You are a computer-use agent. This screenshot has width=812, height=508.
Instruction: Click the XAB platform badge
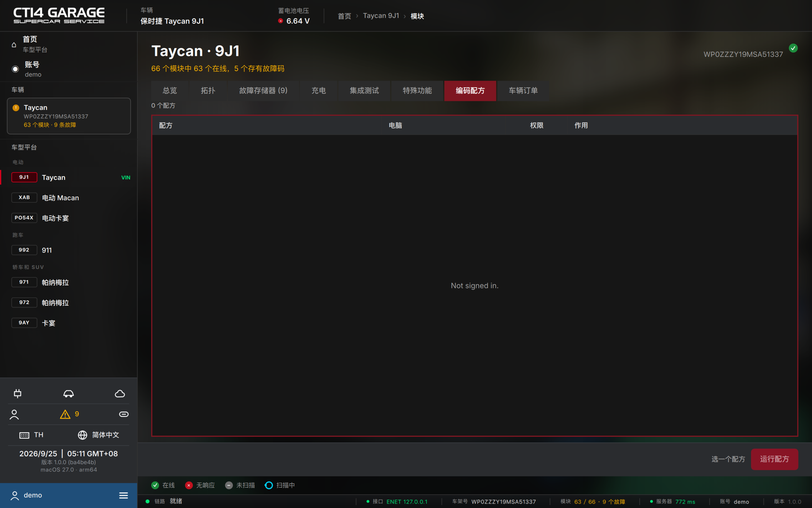click(24, 198)
